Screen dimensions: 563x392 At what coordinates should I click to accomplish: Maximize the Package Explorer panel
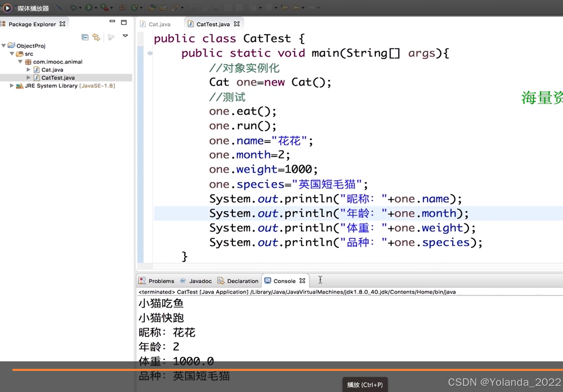pos(124,22)
